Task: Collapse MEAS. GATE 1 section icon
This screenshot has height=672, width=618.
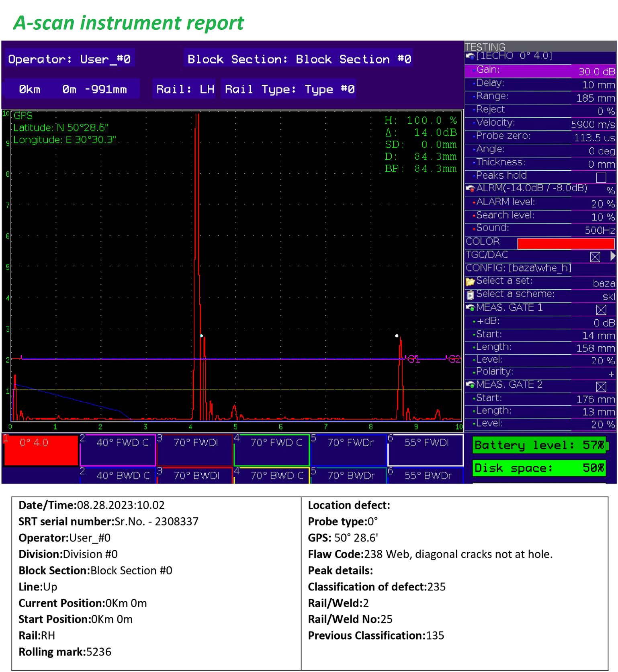Action: [470, 308]
